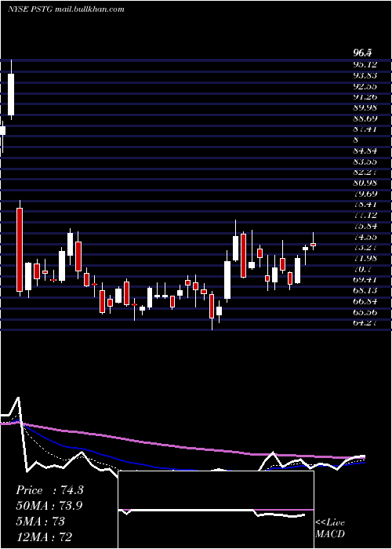Select the '12MA : 72' readout
Screen dimensions: 392x549
(x=45, y=536)
